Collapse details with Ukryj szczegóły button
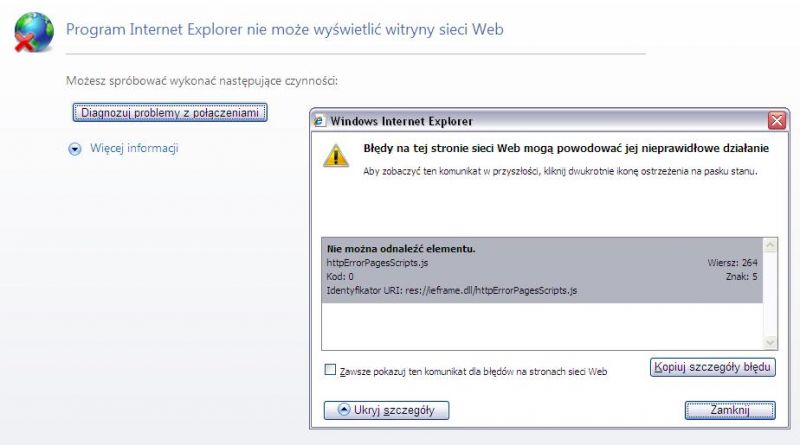Image resolution: width=800 pixels, height=445 pixels. coord(386,410)
